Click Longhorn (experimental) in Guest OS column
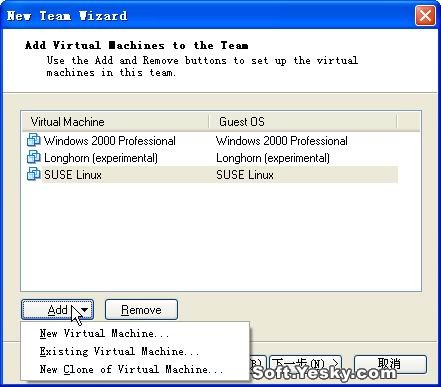Screen dimensions: 441x387 click(273, 158)
